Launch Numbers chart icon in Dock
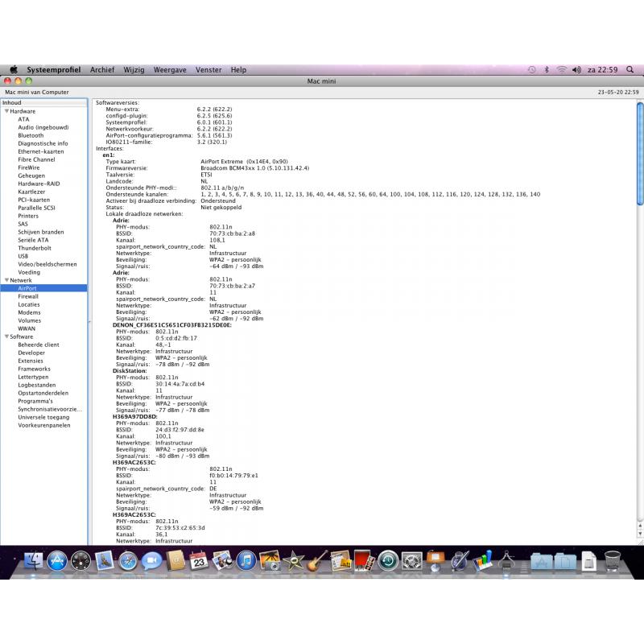This screenshot has height=644, width=644. pos(482,560)
